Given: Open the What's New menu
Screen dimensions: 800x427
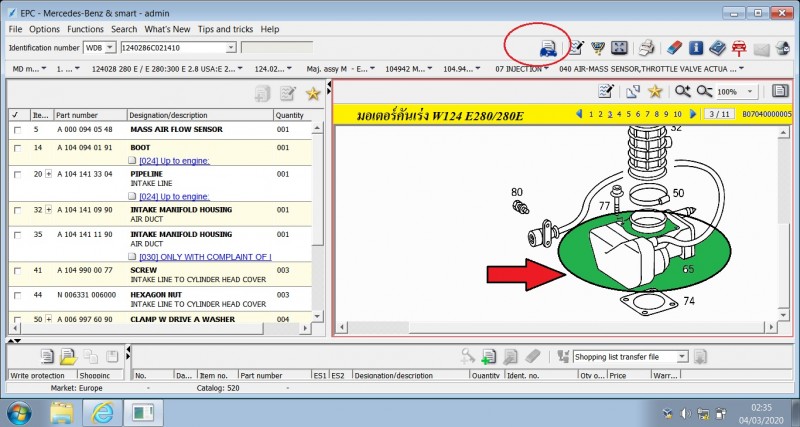Looking at the screenshot, I should pyautogui.click(x=167, y=29).
